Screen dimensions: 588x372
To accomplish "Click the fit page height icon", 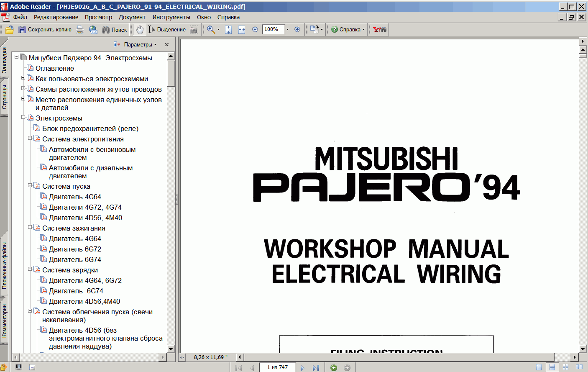I will [228, 30].
